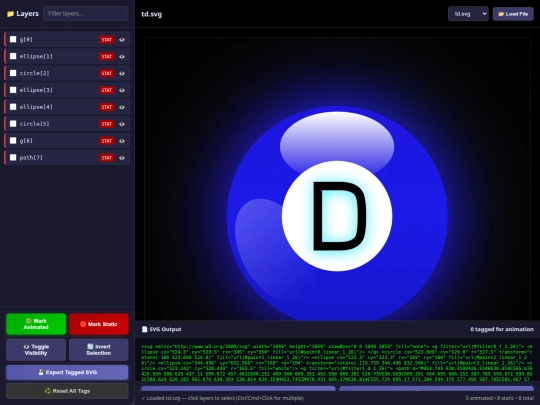Focus the Filter layers input field
The image size is (540, 405).
(86, 14)
